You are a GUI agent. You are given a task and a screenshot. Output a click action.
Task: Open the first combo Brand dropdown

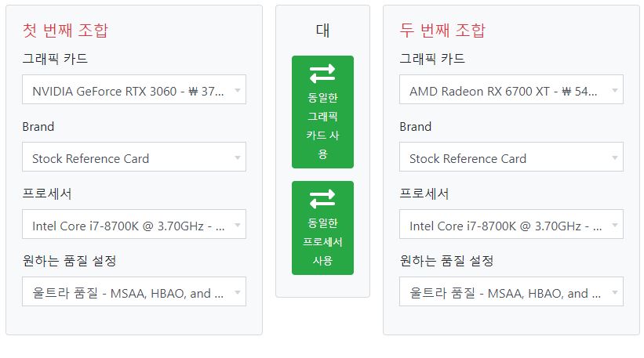tap(134, 157)
